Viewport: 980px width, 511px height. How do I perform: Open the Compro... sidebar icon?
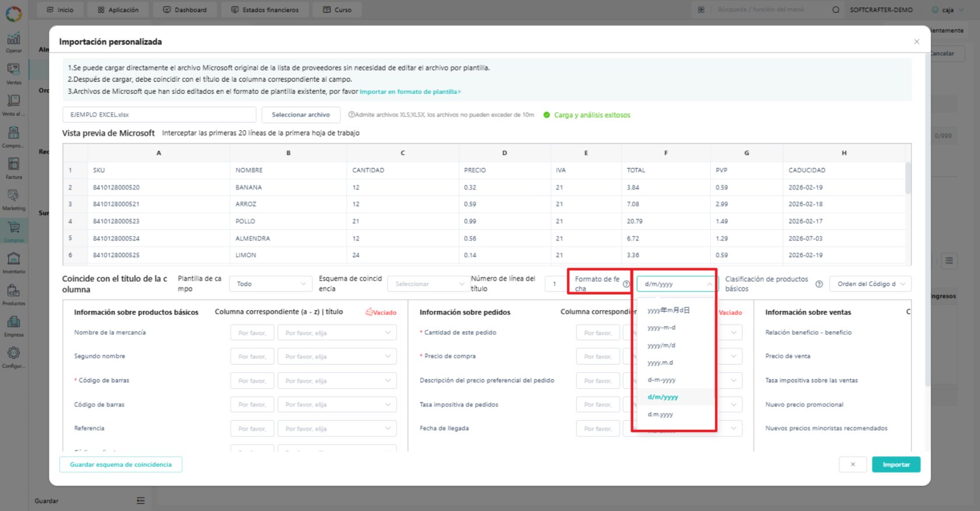[13, 136]
